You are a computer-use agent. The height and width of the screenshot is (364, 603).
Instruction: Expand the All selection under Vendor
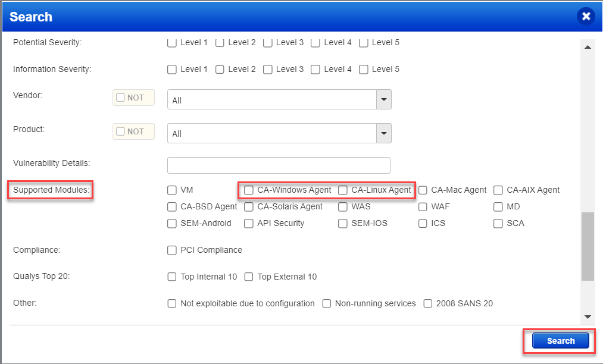point(385,99)
